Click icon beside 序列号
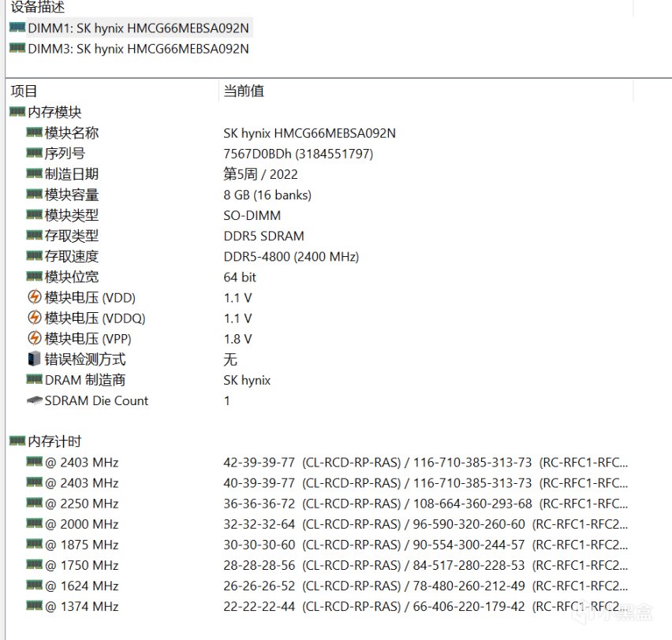This screenshot has height=640, width=672. point(34,152)
